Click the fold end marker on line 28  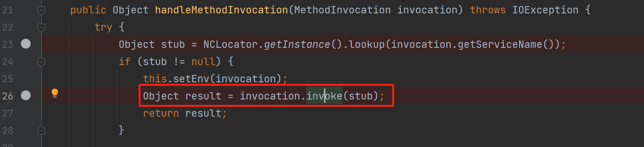[x=41, y=130]
